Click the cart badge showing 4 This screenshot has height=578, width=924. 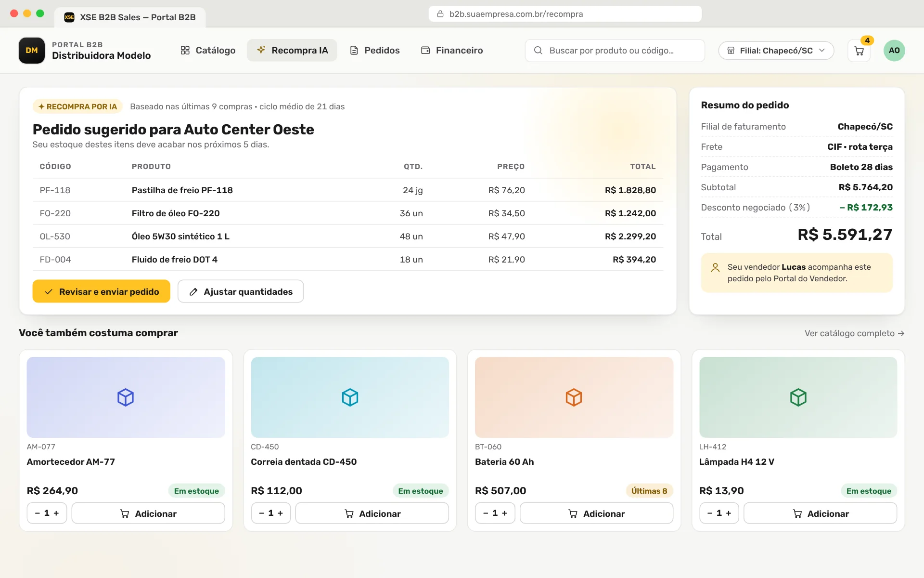click(867, 40)
